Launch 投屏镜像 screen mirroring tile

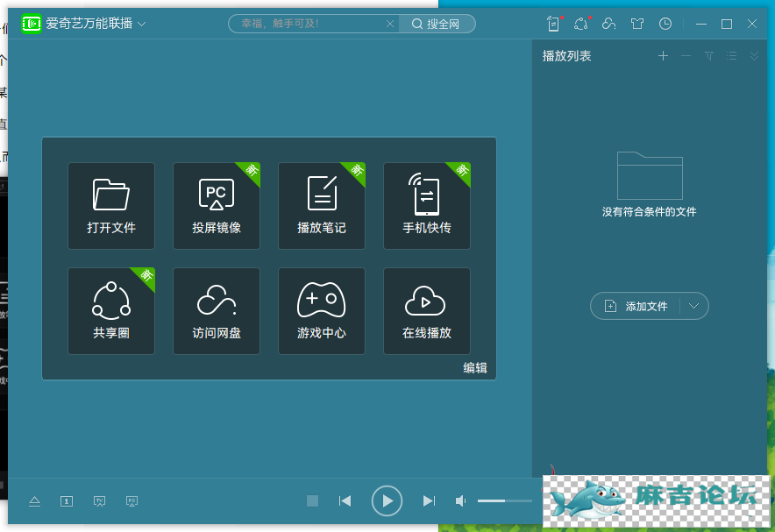[217, 206]
